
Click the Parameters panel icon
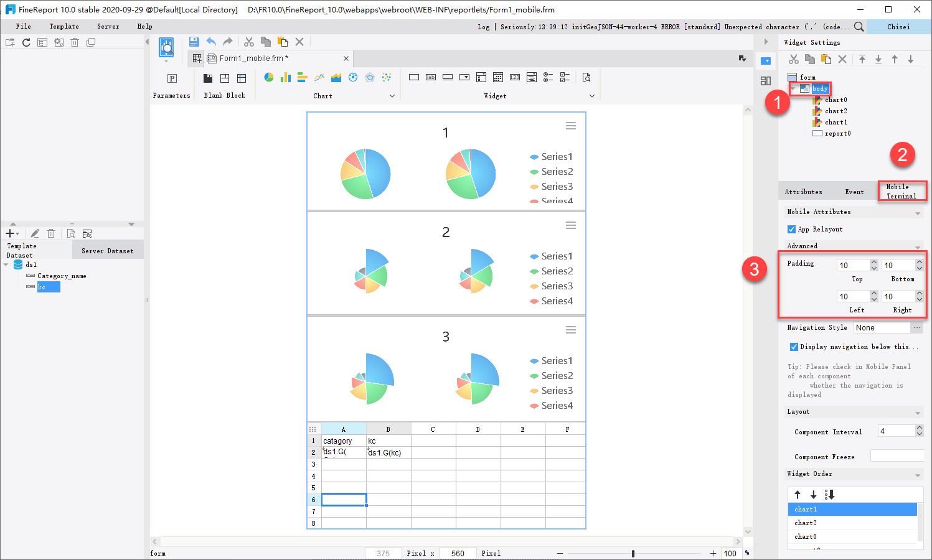coord(172,78)
